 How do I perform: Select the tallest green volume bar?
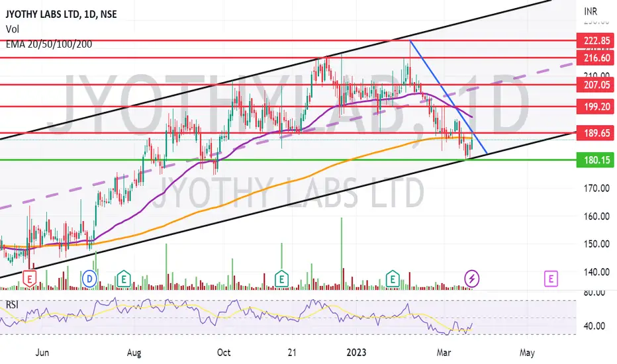(341, 253)
